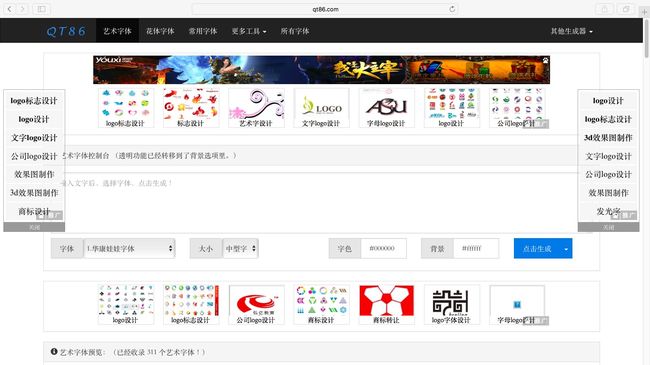650x365 pixels.
Task: Switch to the 所有字体 nav tab
Action: click(295, 31)
